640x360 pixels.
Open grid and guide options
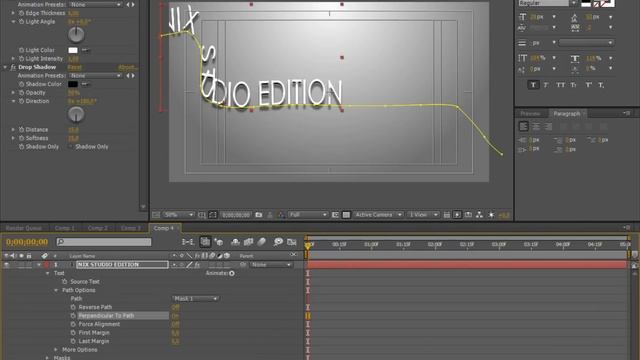[x=202, y=215]
